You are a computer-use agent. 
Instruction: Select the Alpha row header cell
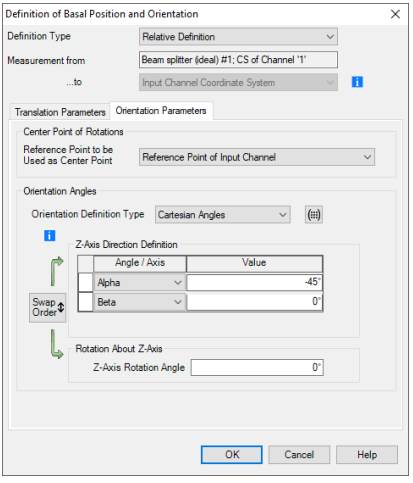pos(85,283)
